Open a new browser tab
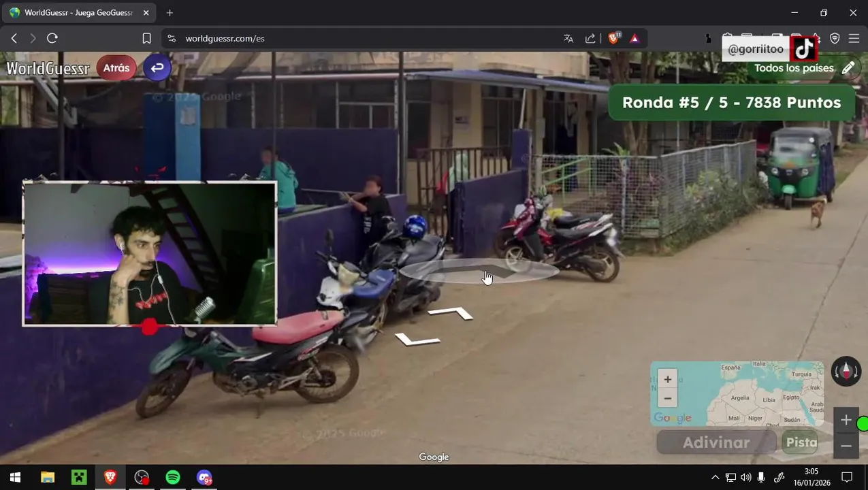Viewport: 868px width, 490px height. tap(170, 13)
